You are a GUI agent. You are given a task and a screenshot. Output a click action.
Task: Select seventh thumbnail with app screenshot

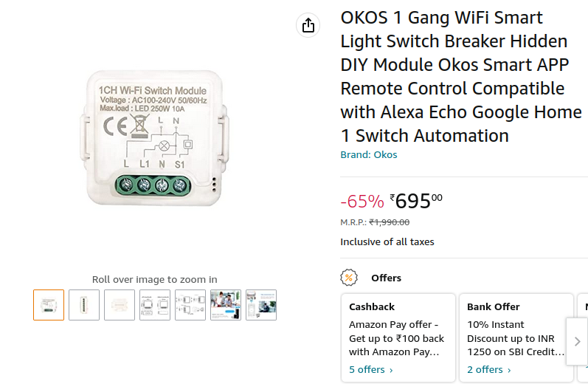(261, 305)
